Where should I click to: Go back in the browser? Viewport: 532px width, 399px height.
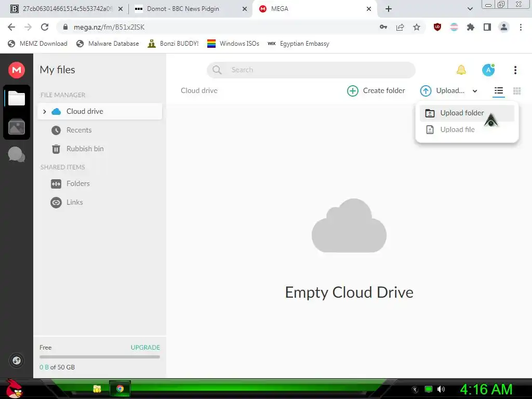coord(11,27)
